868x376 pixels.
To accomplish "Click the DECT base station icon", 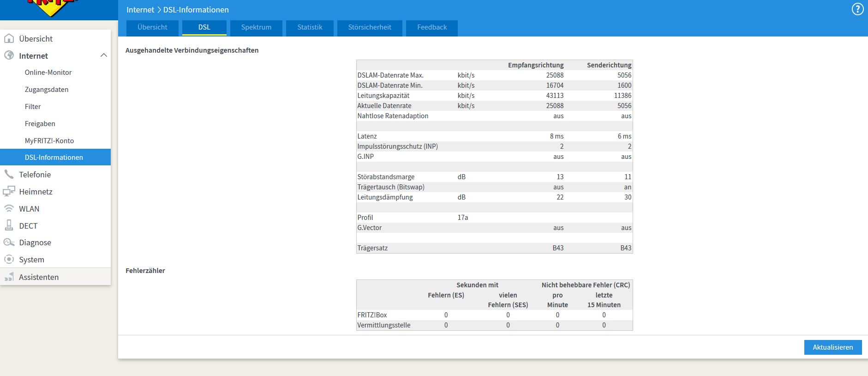I will (9, 225).
